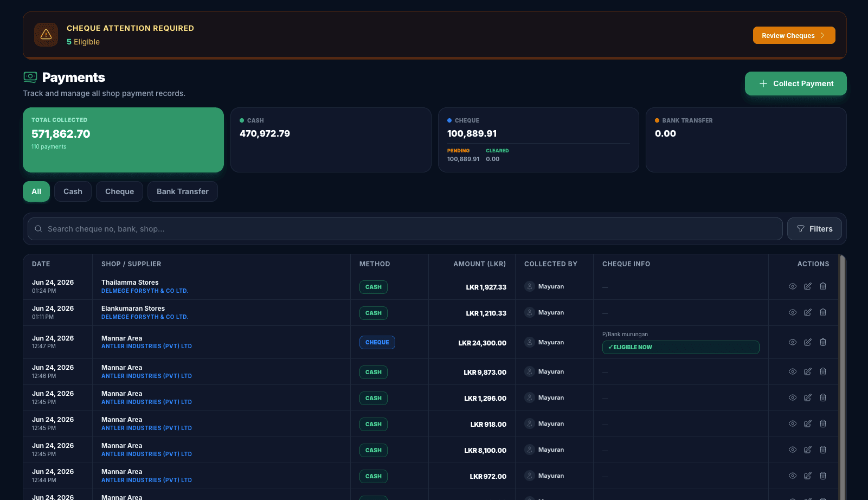The width and height of the screenshot is (868, 500).
Task: Delete the LKR 1,296.00 payment
Action: pyautogui.click(x=823, y=398)
